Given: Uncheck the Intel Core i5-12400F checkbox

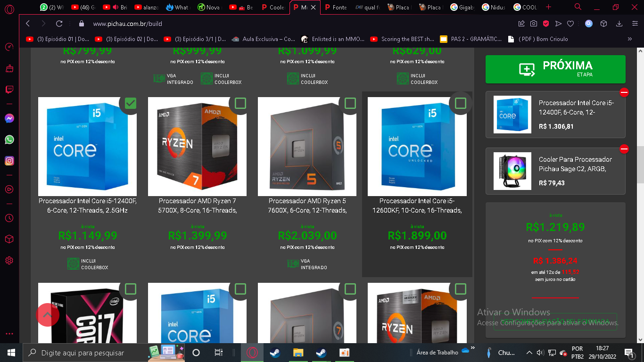Looking at the screenshot, I should [131, 103].
